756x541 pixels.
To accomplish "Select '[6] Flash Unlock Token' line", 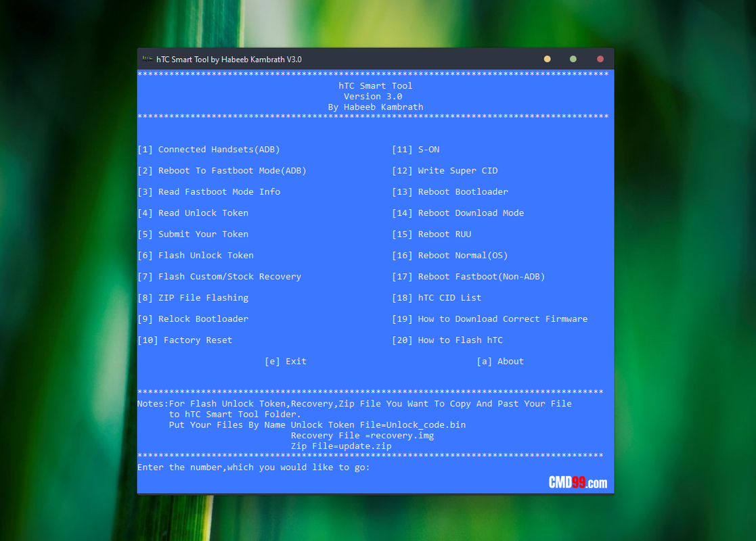I will (196, 256).
